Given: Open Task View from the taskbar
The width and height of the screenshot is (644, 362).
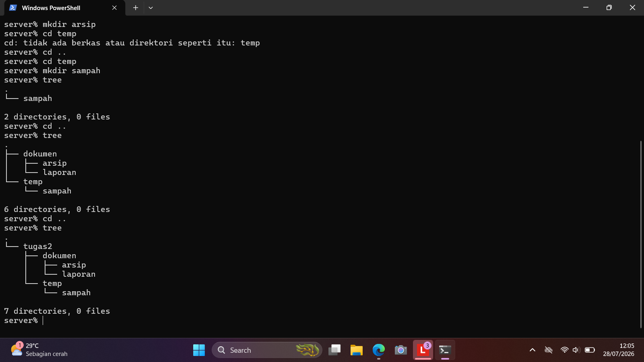Looking at the screenshot, I should point(334,350).
